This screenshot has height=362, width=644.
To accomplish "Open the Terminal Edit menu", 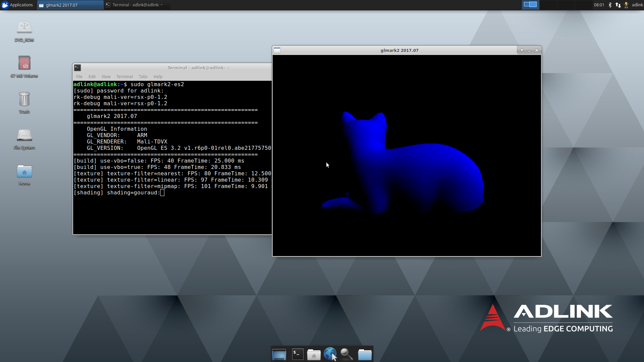I will (92, 76).
